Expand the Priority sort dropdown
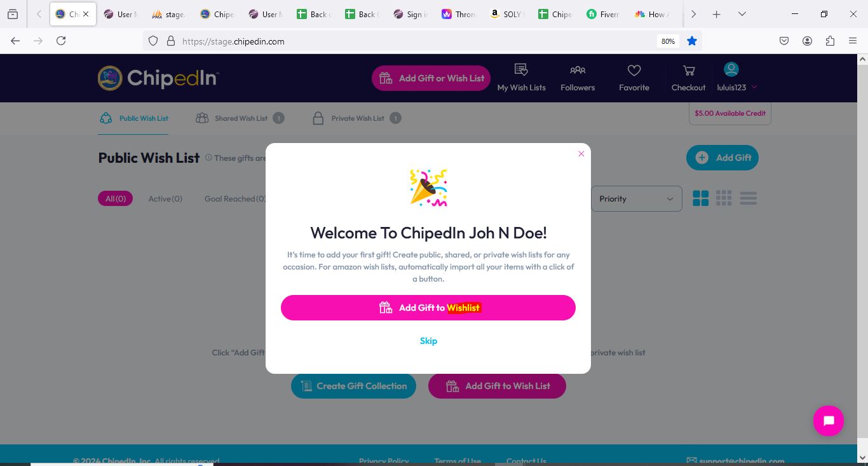This screenshot has width=868, height=466. (637, 198)
